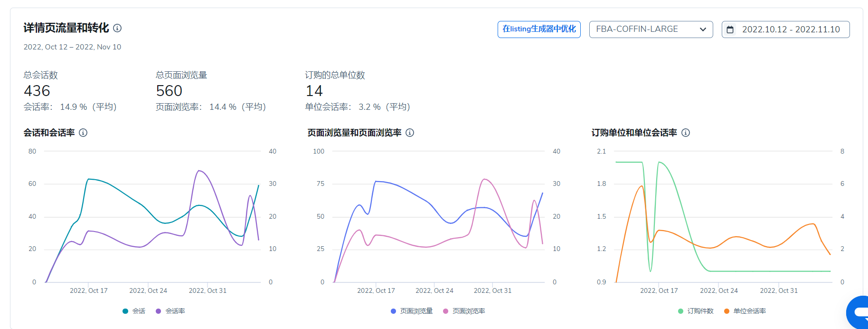The image size is (868, 329).
Task: Click total sessions value 436
Action: [37, 91]
